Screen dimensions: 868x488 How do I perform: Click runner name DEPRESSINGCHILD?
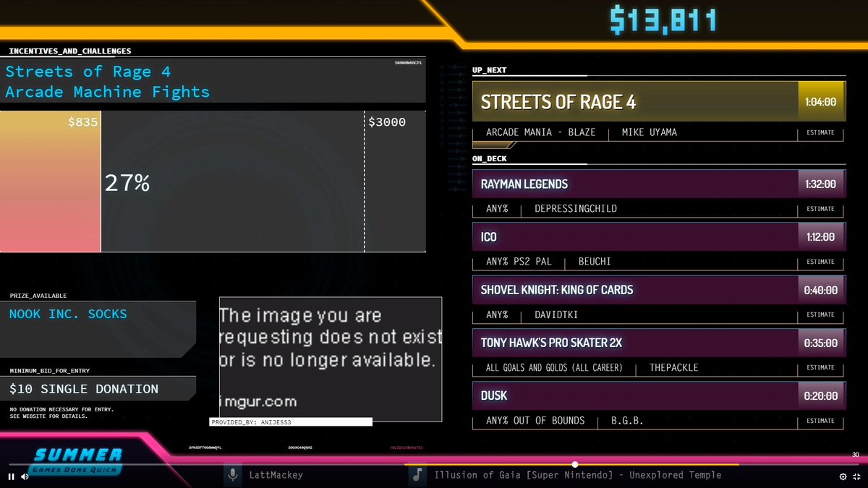576,209
